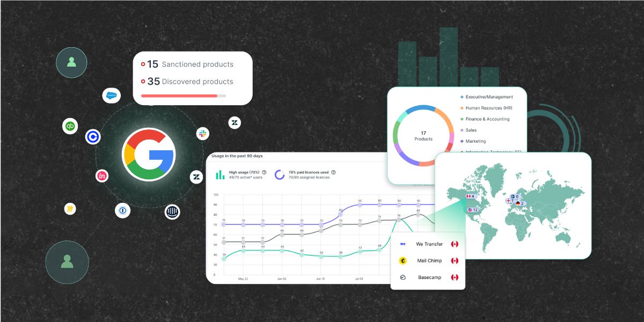This screenshot has width=644, height=322.
Task: Select the Human Resources (HR) legend entry
Action: click(x=486, y=108)
